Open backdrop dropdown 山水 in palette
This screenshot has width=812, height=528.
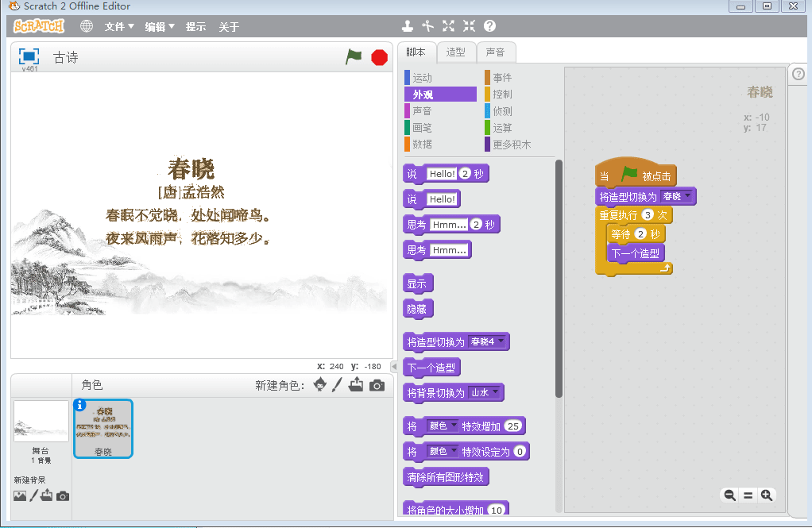click(x=485, y=392)
